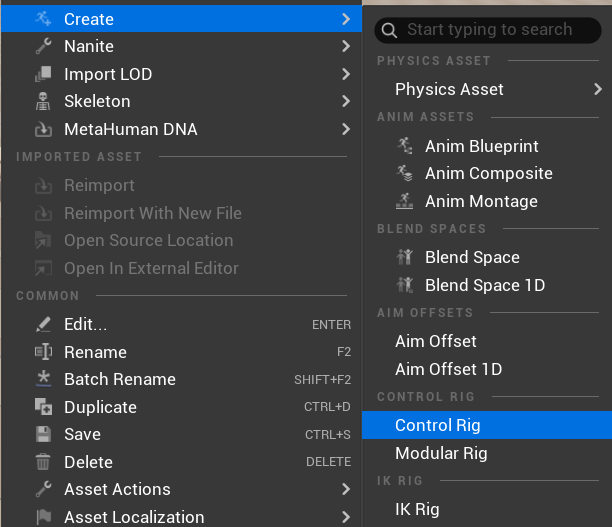The image size is (612, 527).
Task: Choose the Anim Montage entry
Action: coord(487,201)
